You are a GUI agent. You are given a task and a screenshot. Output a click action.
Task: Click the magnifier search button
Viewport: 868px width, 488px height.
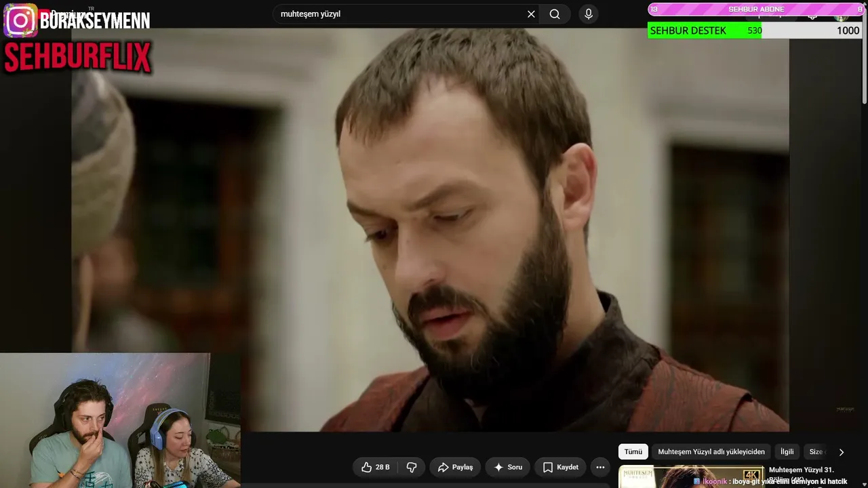(555, 14)
